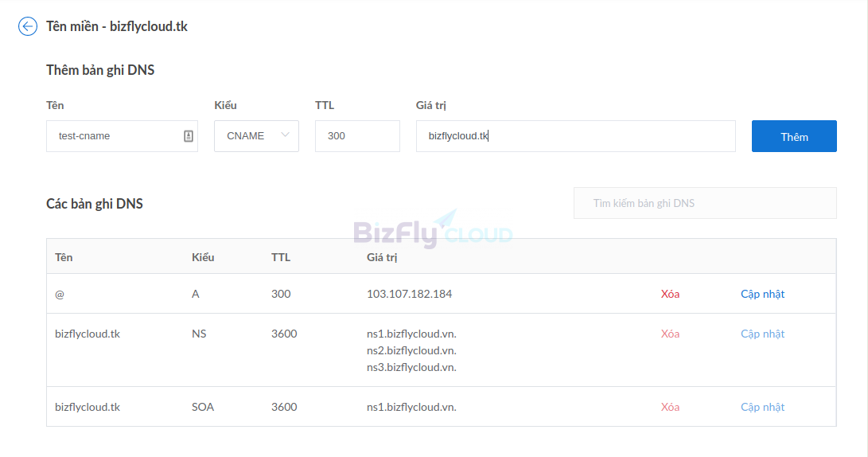Image resolution: width=868 pixels, height=457 pixels.
Task: Click the 3600 TTL in the NS row
Action: [284, 334]
